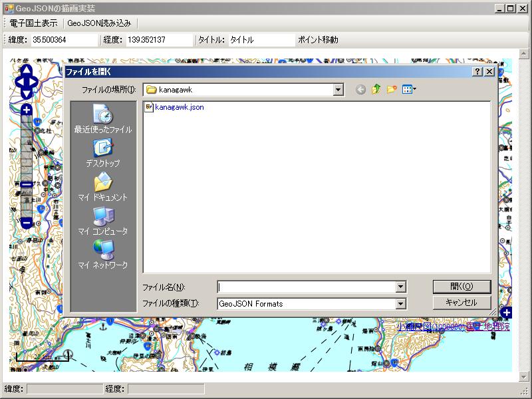
Task: Click the pan-down arrow on the map
Action: point(25,94)
